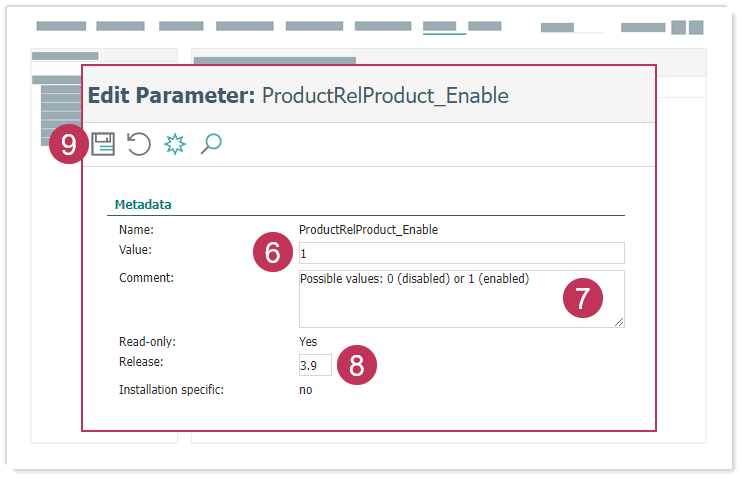Click the Metadata section heading
The width and height of the screenshot is (742, 479).
tap(143, 204)
